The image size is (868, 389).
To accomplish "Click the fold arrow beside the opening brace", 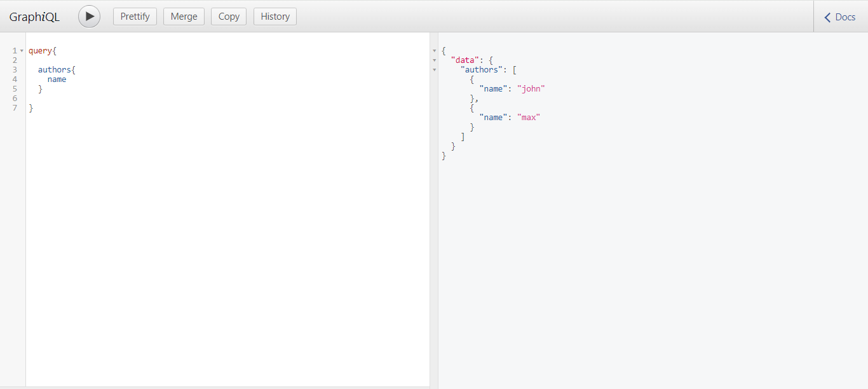I will [434, 51].
